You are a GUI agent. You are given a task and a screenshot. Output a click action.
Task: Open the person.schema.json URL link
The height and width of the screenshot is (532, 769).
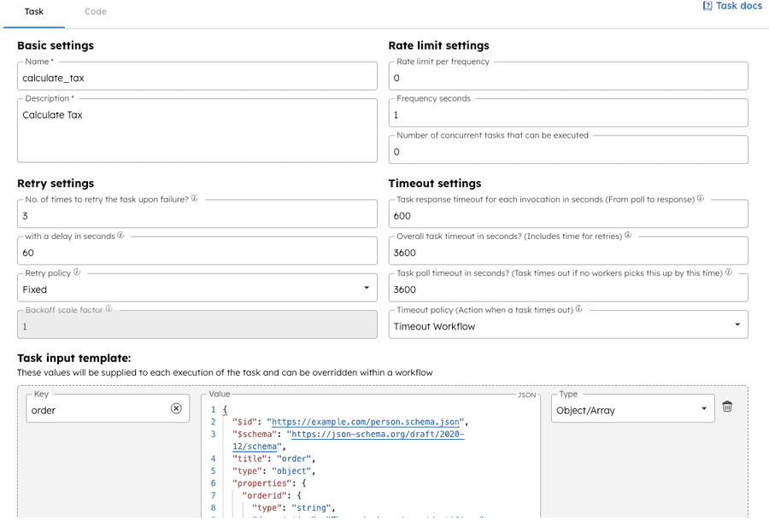[366, 422]
